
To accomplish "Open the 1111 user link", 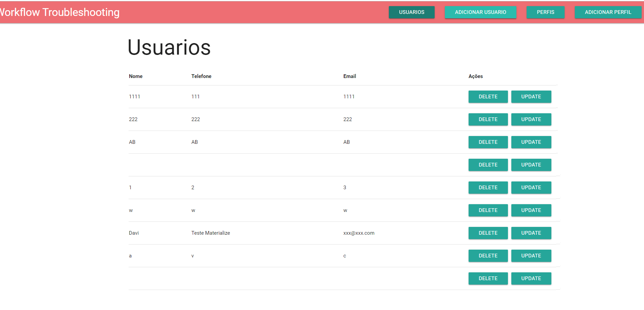I will point(134,96).
